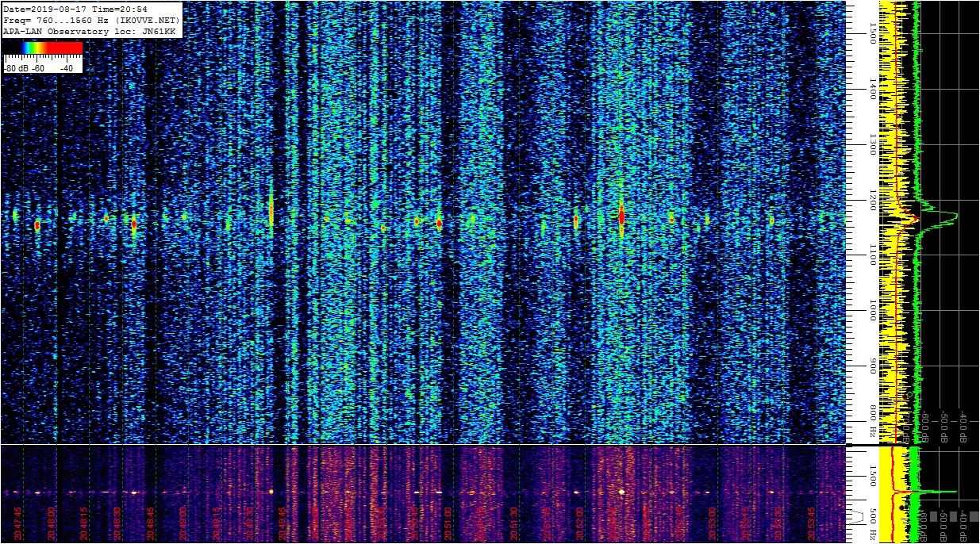Viewport: 980px width, 544px height.
Task: Click the -50.0 dB label in lower spectrum panel
Action: 943,526
